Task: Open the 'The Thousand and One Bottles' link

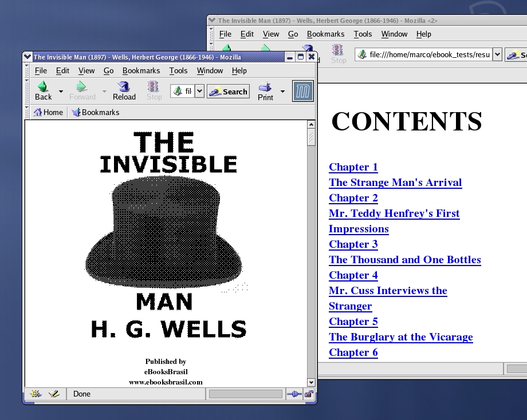Action: 404,259
